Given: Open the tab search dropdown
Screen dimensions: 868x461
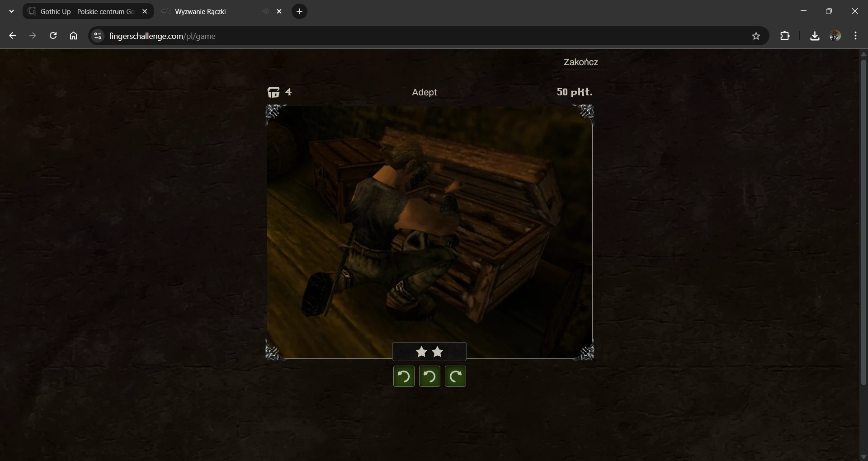Looking at the screenshot, I should 11,11.
